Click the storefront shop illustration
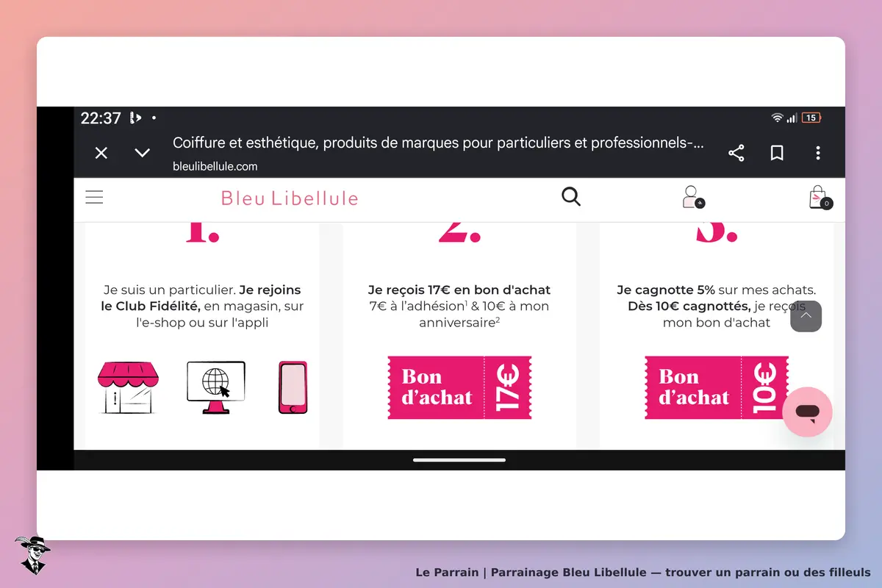The width and height of the screenshot is (882, 588). click(x=129, y=387)
